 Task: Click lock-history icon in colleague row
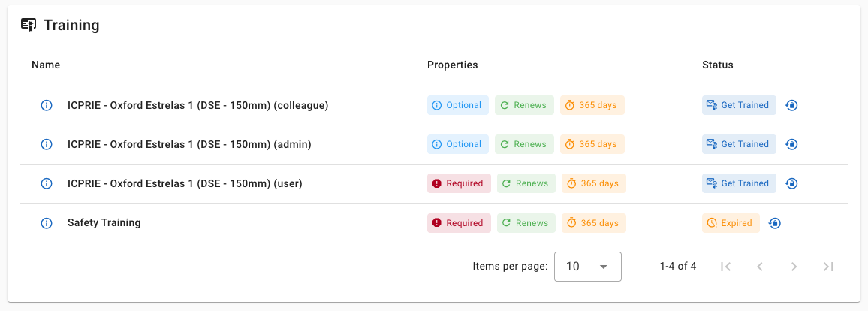[791, 106]
